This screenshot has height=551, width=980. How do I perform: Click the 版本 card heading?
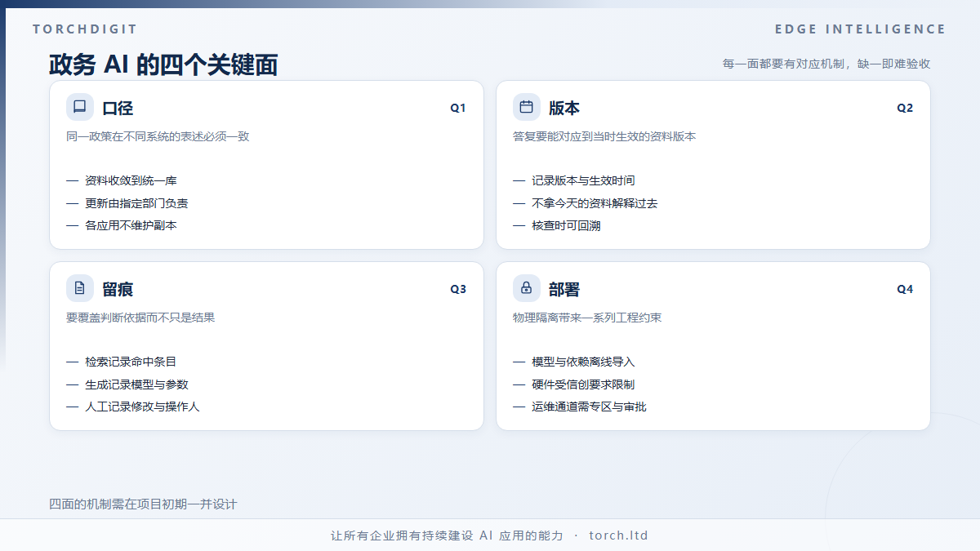tap(564, 108)
